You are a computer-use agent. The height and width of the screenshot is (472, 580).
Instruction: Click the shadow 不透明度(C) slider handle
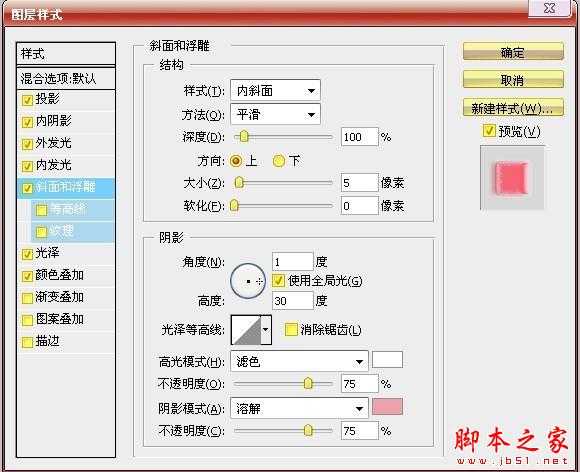point(308,430)
